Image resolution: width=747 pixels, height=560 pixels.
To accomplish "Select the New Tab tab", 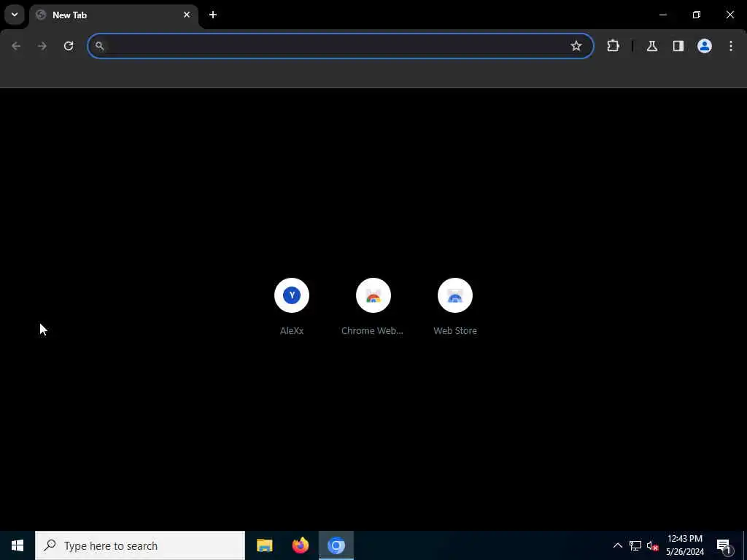I will (114, 15).
